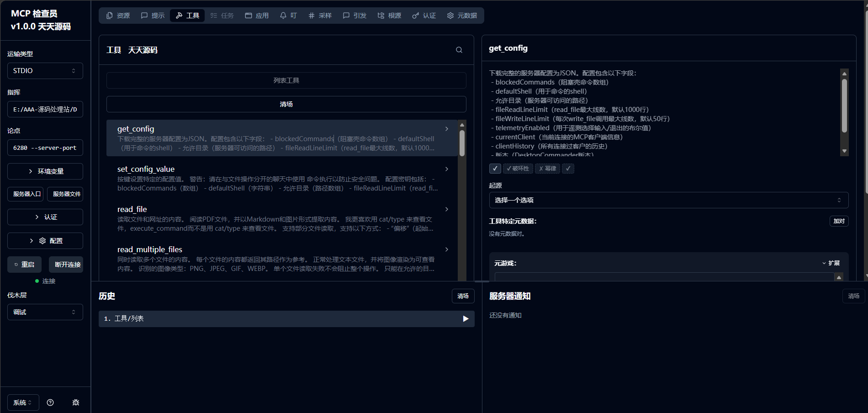Click the search icon in the tools panel
Screen dimensions: 868x413
(459, 50)
